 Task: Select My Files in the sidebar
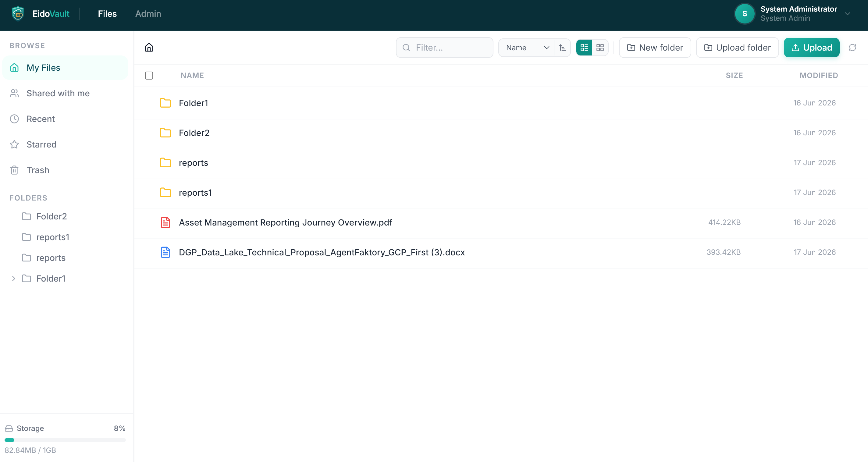pos(65,68)
